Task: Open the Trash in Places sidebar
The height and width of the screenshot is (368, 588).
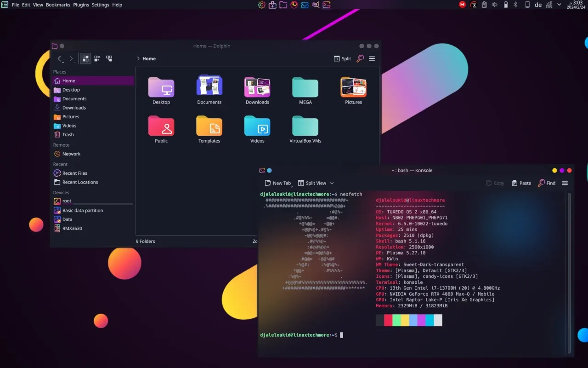Action: (68, 135)
